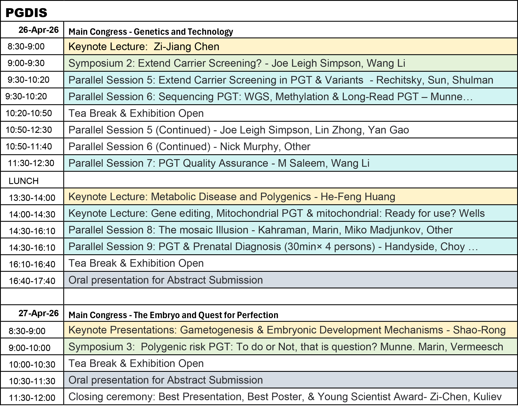
Task: Select Parallel Session 8 The mosaic Illusion row
Action: tap(260, 230)
